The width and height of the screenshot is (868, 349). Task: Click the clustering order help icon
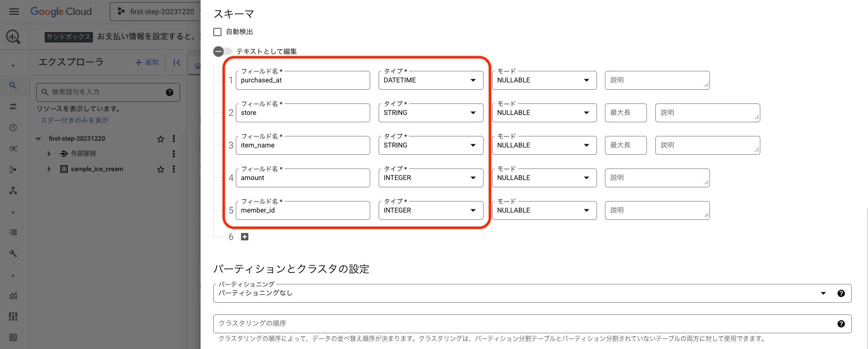coord(841,324)
